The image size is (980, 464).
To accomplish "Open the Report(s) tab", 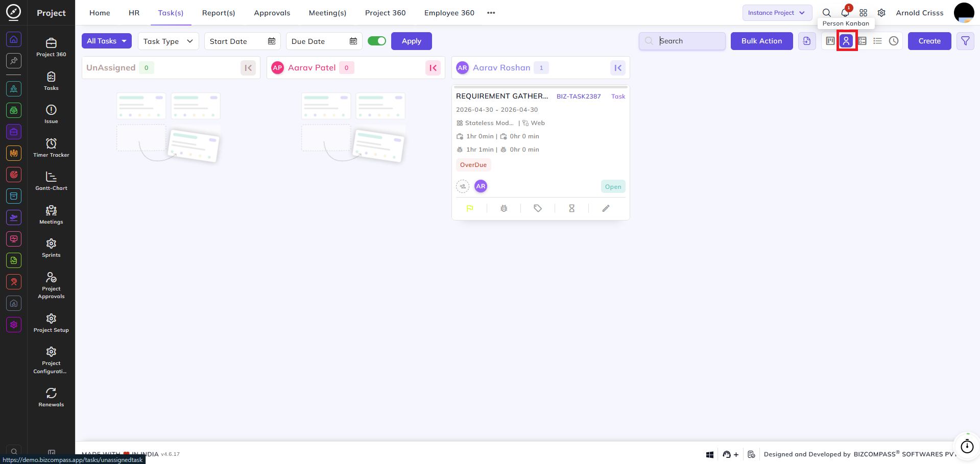I will point(219,13).
